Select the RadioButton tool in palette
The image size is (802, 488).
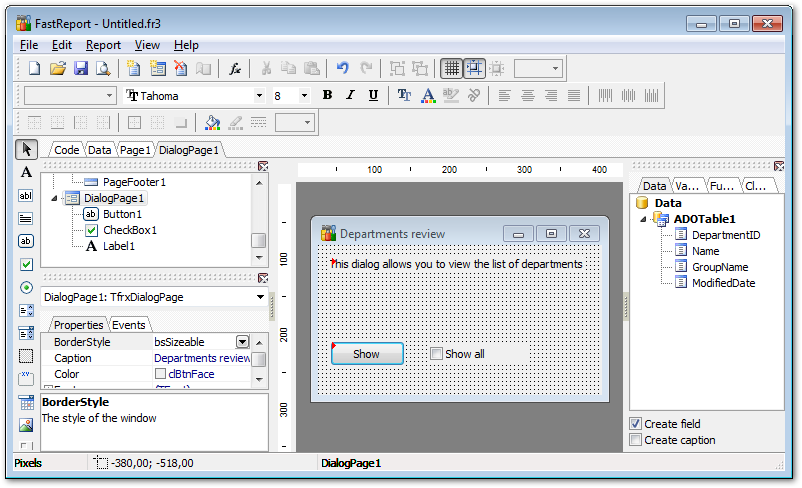coord(26,287)
